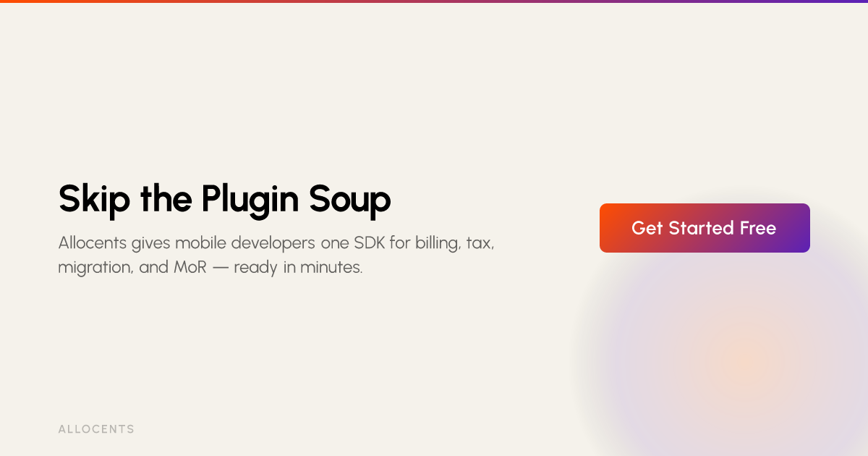Click the word Plugin in the headline

250,200
